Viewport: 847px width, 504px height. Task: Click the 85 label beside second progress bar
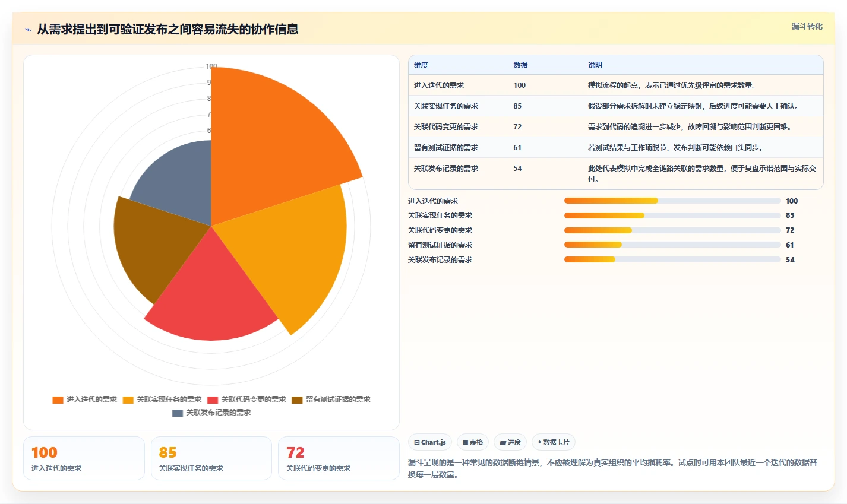[790, 215]
